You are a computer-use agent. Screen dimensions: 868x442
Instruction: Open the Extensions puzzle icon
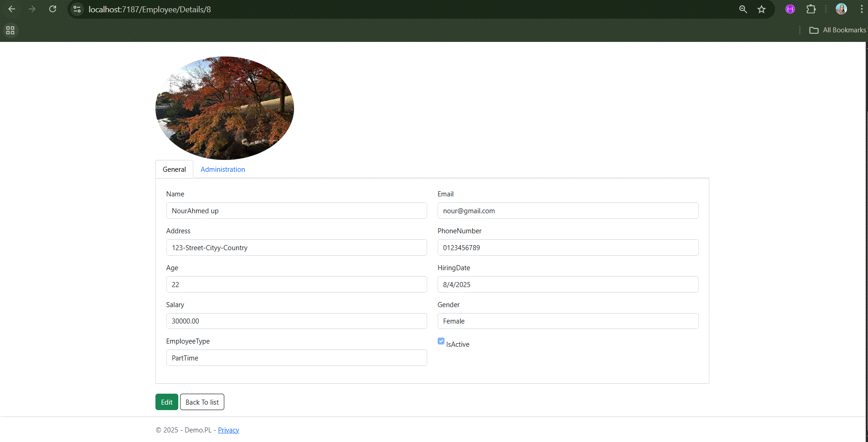click(811, 9)
